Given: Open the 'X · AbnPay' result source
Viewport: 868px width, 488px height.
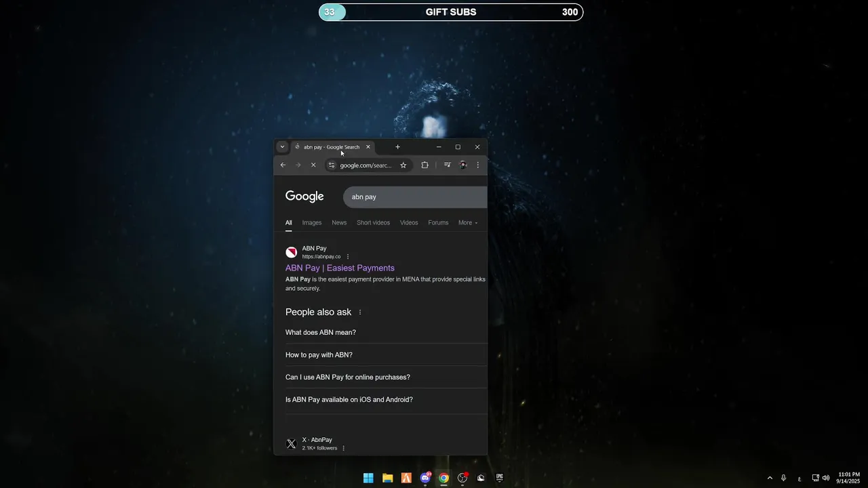Looking at the screenshot, I should 317,440.
